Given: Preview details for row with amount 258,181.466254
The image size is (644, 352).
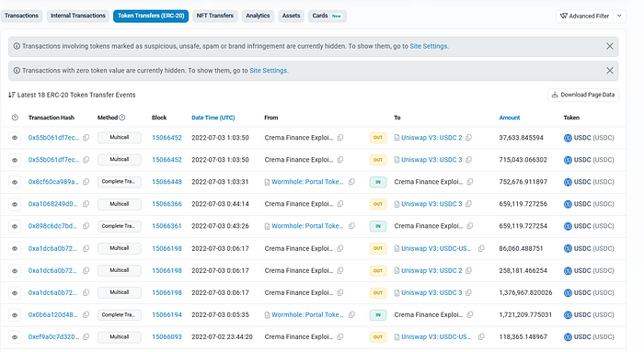Looking at the screenshot, I should (15, 271).
